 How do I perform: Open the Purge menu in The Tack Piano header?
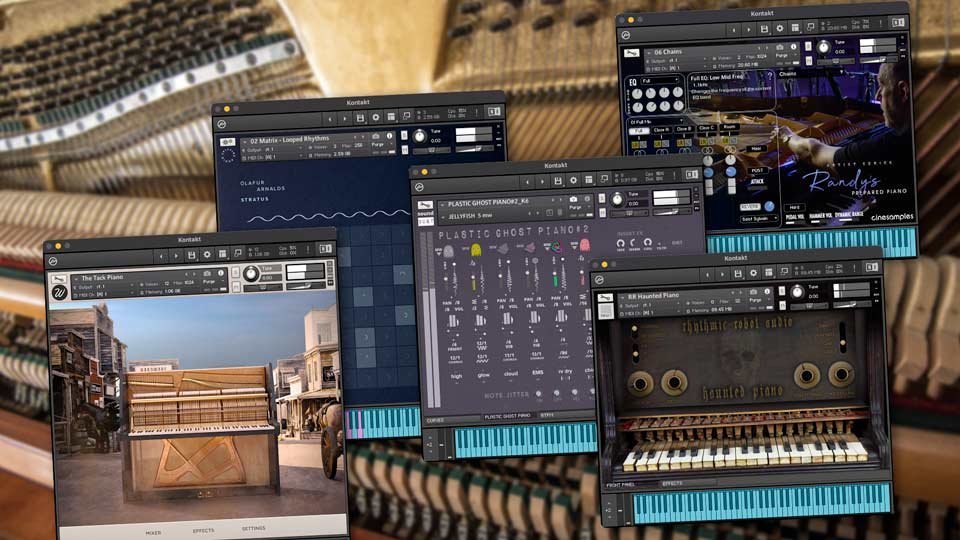coord(209,282)
